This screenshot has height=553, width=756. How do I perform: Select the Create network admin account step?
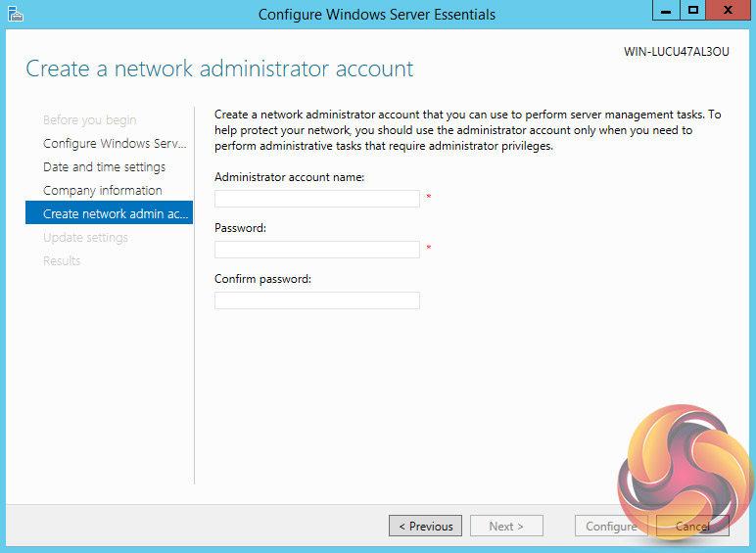[x=110, y=214]
